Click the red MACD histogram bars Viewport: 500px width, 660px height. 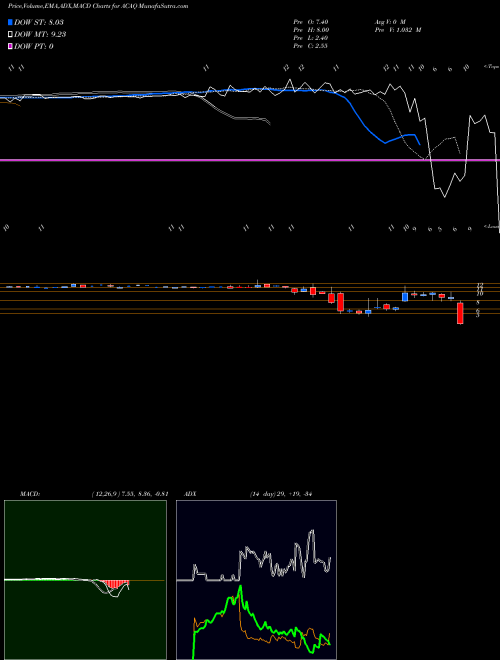[114, 584]
